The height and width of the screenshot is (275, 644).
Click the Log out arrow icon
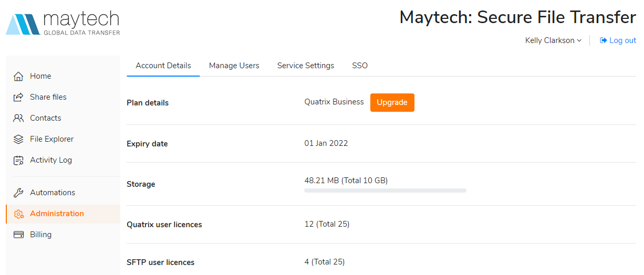pos(604,40)
